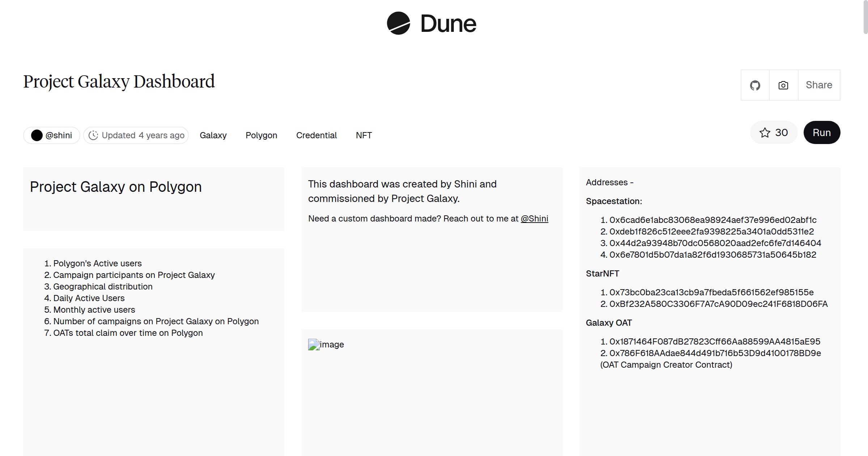868x456 pixels.
Task: Open the @Shini contact link
Action: pos(534,219)
